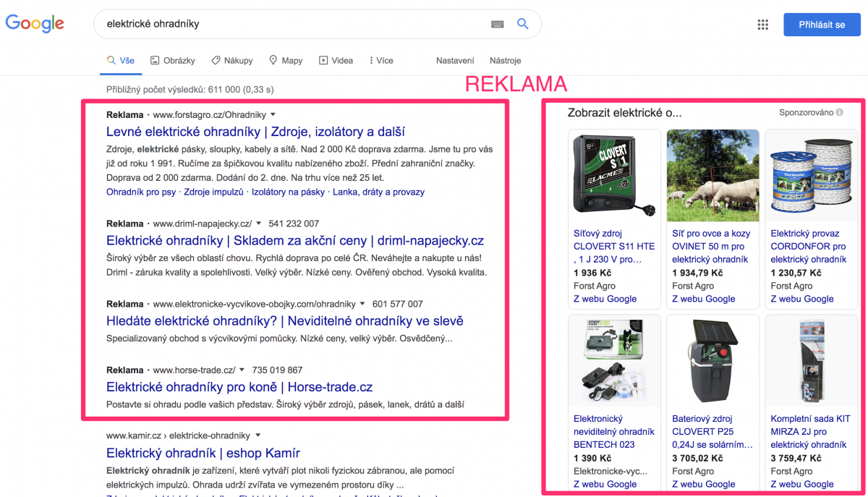Click the magnifier search icon
Screen dimensions: 868x497
523,24
